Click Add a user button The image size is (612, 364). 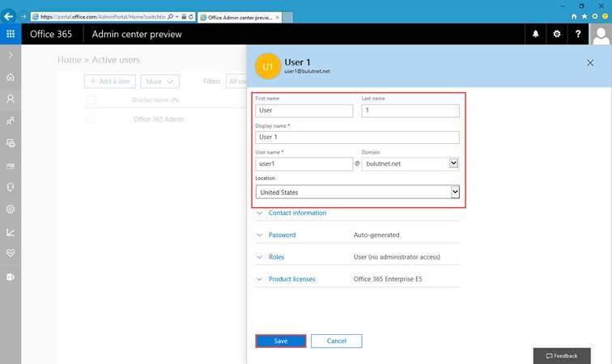pyautogui.click(x=110, y=82)
